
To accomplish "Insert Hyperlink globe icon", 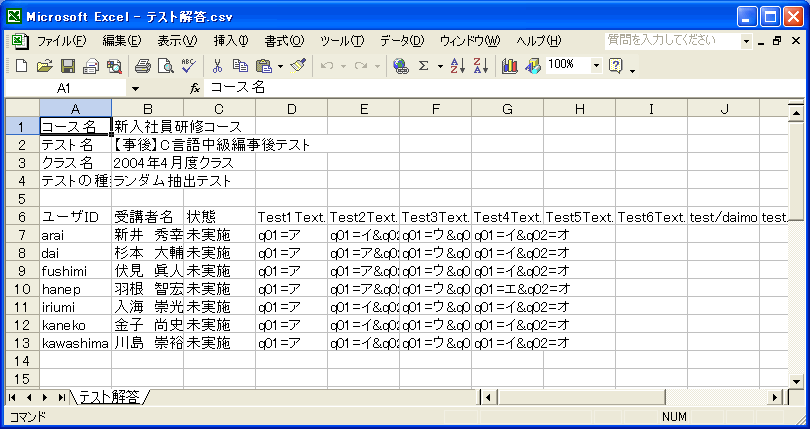I will coord(400,66).
